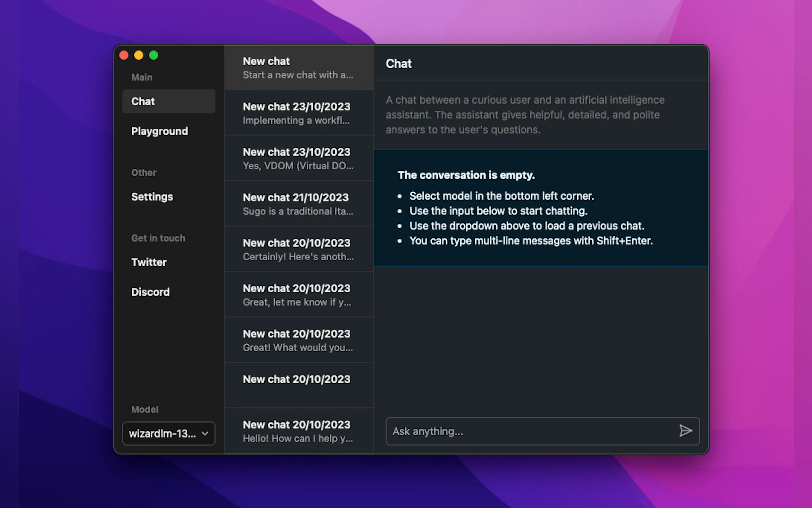The image size is (812, 508).
Task: Open the Settings page
Action: tap(152, 196)
